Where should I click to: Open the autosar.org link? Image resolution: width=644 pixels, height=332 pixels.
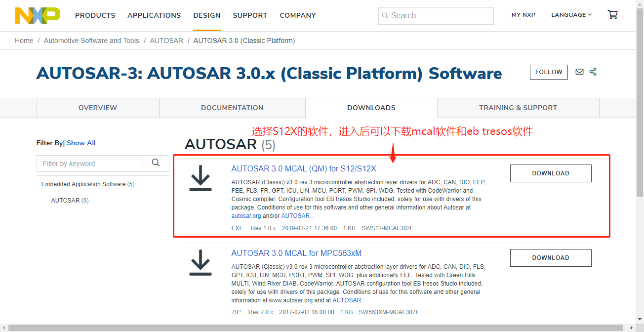click(x=246, y=215)
